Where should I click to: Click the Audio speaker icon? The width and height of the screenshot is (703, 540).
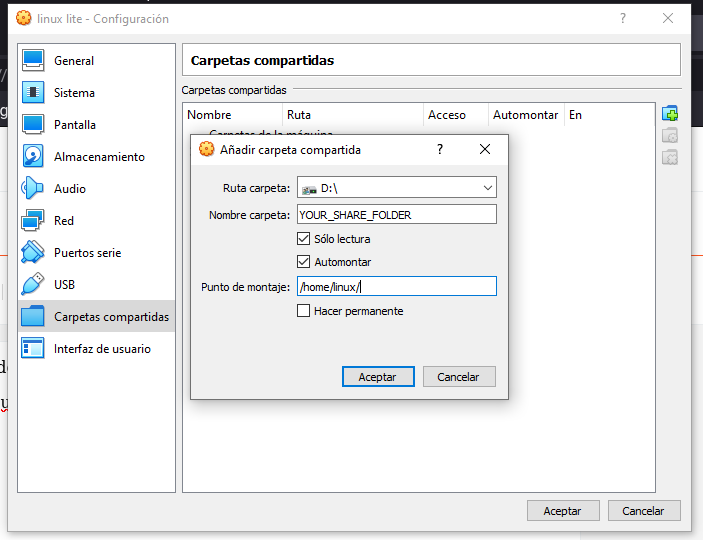(33, 188)
